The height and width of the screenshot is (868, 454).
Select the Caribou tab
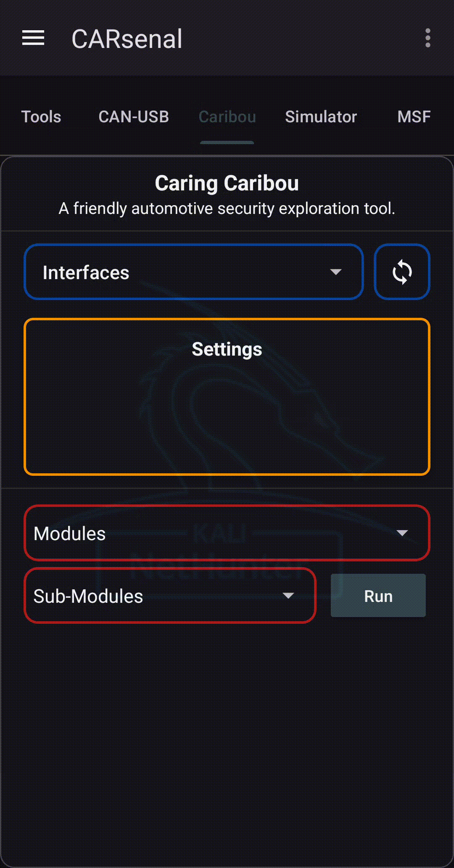(227, 117)
